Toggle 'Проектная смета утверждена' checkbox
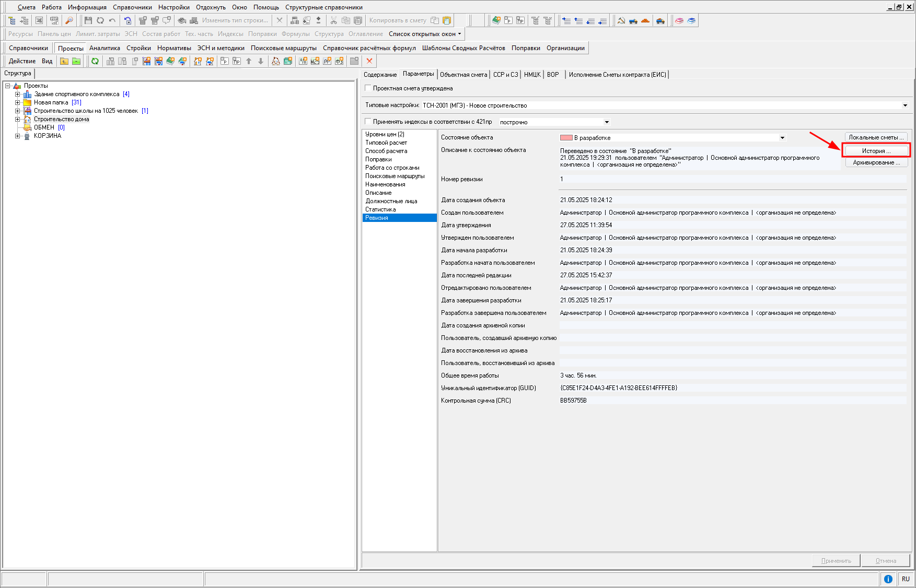 tap(368, 88)
